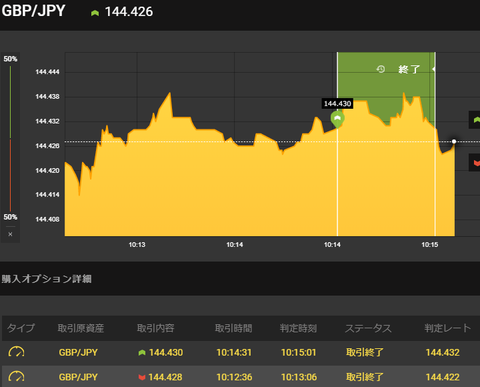The width and height of the screenshot is (480, 387).
Task: Click the green High button at right edge
Action: 475,120
